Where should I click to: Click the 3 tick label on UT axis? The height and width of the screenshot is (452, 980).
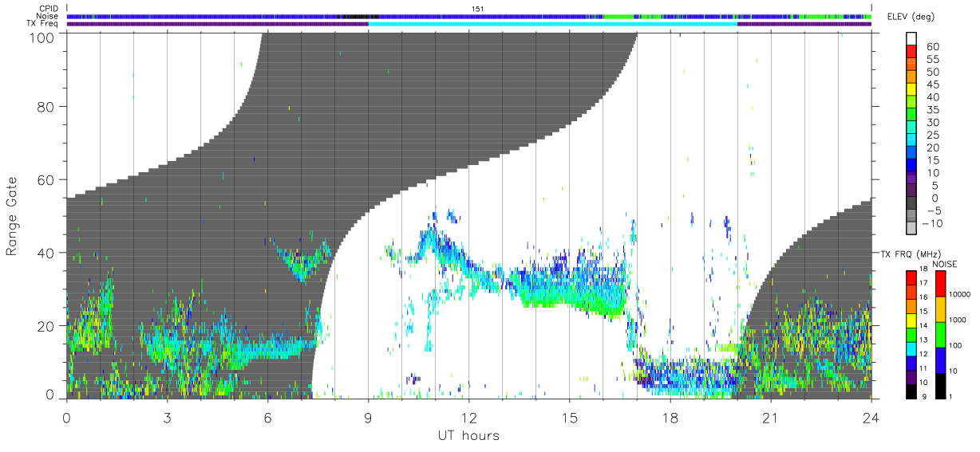(x=167, y=417)
